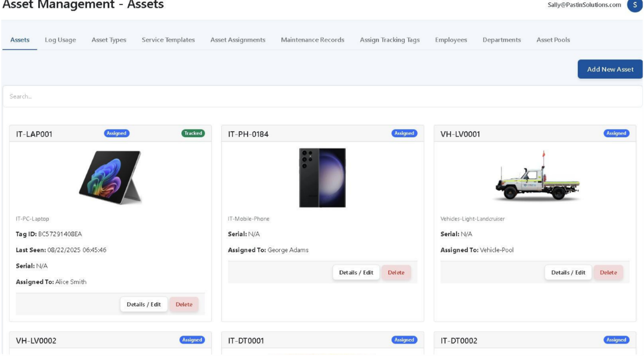Viewport: 644px width, 356px height.
Task: Click inside the asset search field
Action: click(x=322, y=96)
